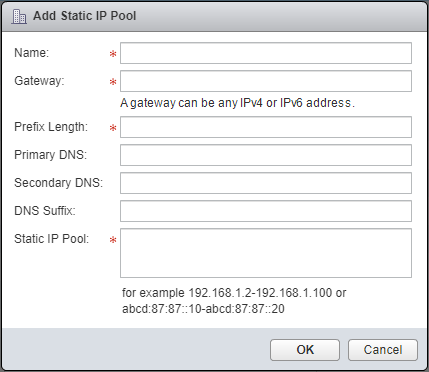The height and width of the screenshot is (372, 429).
Task: Click the red asterisk beside the Name field
Action: (113, 54)
